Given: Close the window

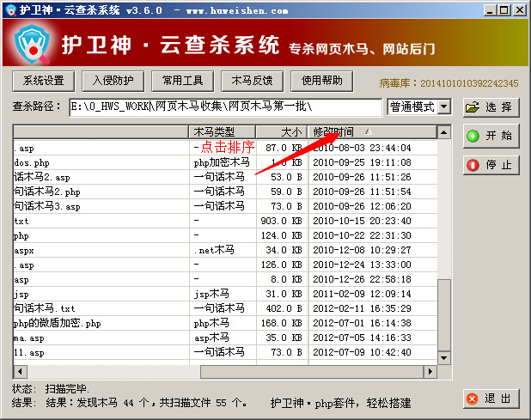Looking at the screenshot, I should tap(519, 10).
